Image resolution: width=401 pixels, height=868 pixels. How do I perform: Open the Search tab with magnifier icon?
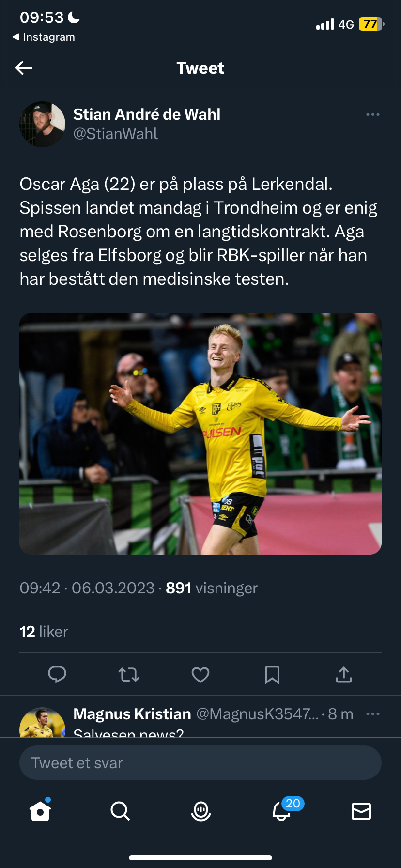[120, 810]
